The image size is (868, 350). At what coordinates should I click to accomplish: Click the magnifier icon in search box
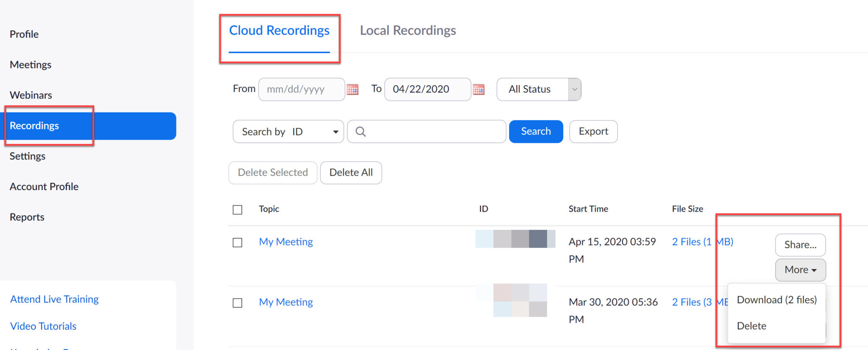tap(361, 132)
